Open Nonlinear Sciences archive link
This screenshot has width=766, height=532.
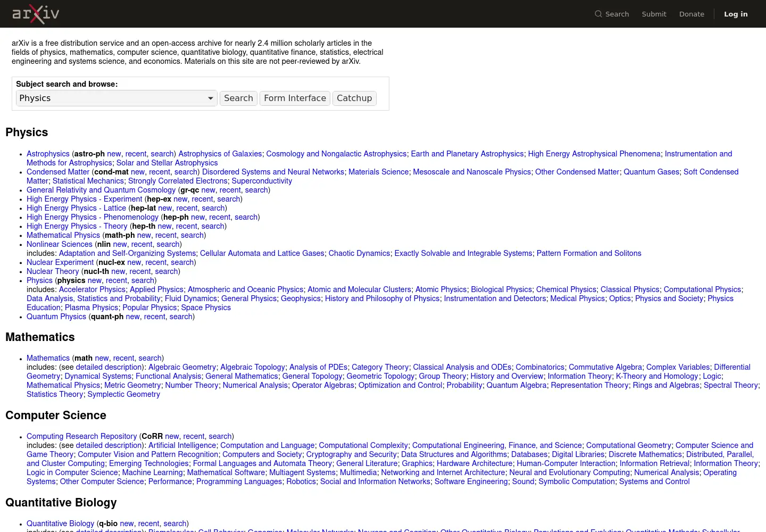pos(60,244)
